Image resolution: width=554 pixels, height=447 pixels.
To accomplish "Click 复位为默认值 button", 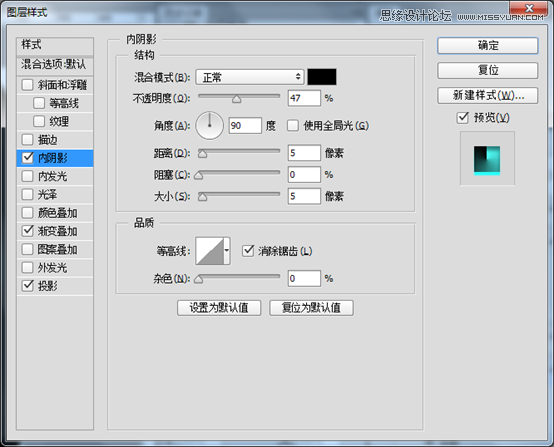I will [x=311, y=308].
